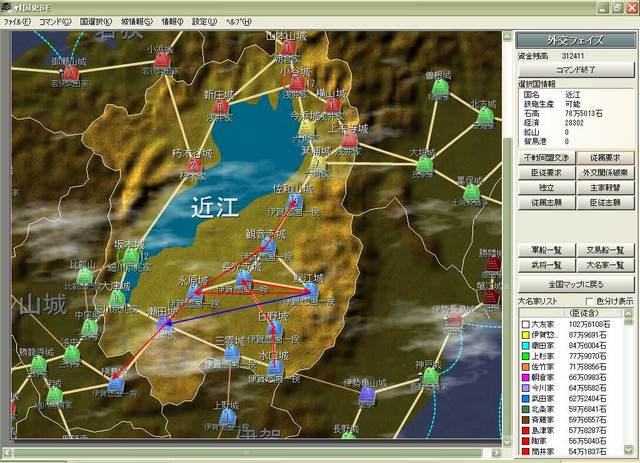
Task: Select the 伊勢亀山城 castle icon
Action: point(367,395)
